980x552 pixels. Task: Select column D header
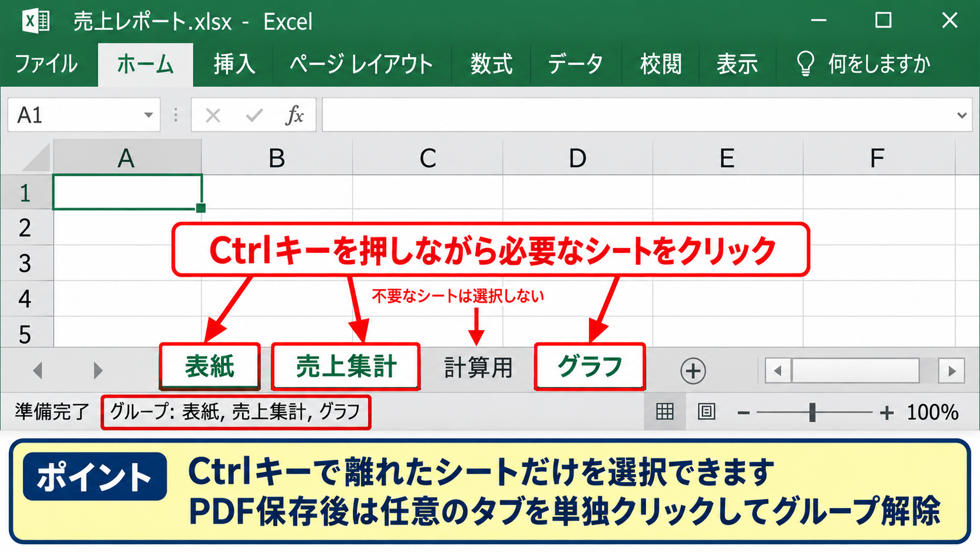point(577,158)
